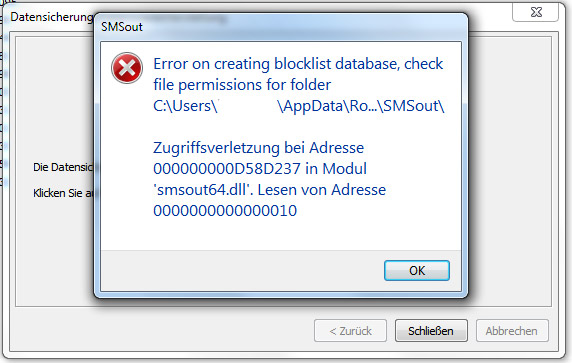Click the 'Error on creating blocklist database' line
Viewport: 572px width, 363px height.
(298, 64)
